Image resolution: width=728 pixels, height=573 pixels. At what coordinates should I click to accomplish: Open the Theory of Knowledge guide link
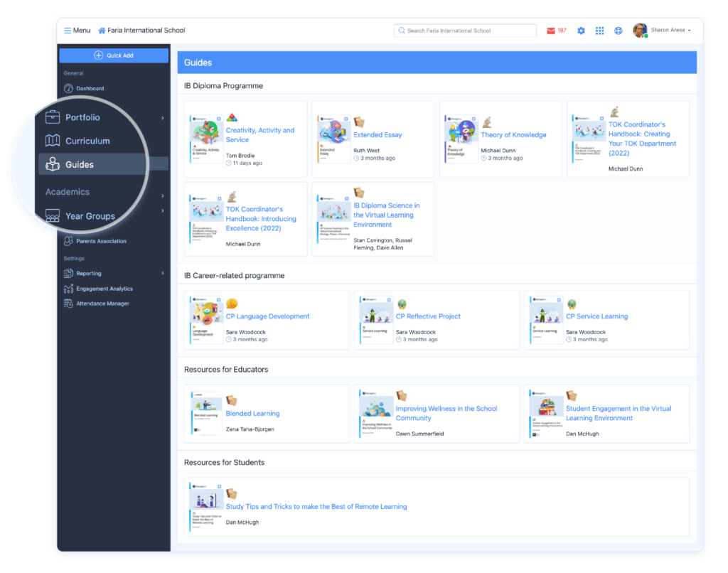(513, 134)
